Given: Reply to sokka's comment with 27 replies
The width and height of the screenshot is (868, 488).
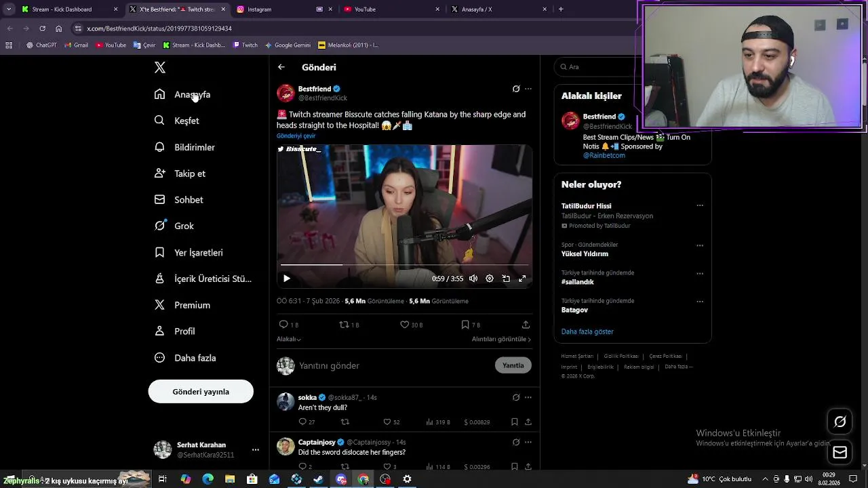Looking at the screenshot, I should coord(307,422).
